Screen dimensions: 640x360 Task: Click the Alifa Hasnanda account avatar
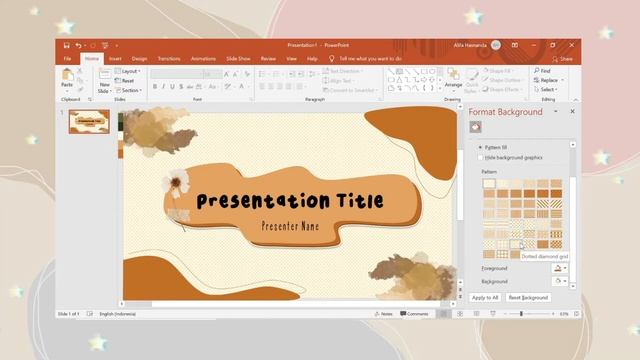(496, 45)
